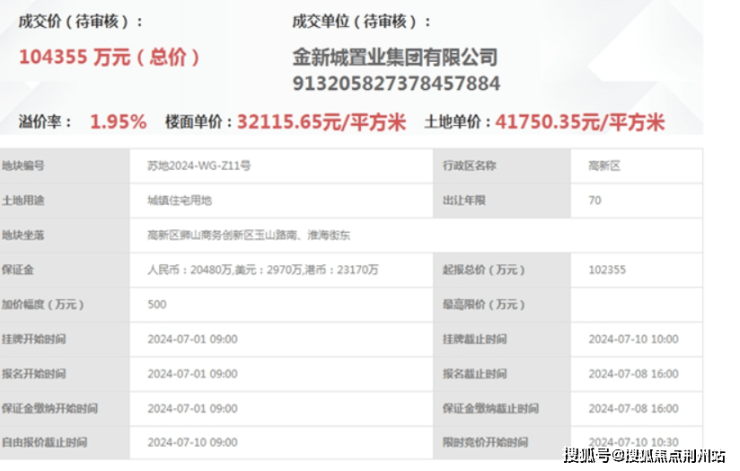Click listing end time 2024-07-10 10:00
This screenshot has height=471, width=740.
(633, 339)
